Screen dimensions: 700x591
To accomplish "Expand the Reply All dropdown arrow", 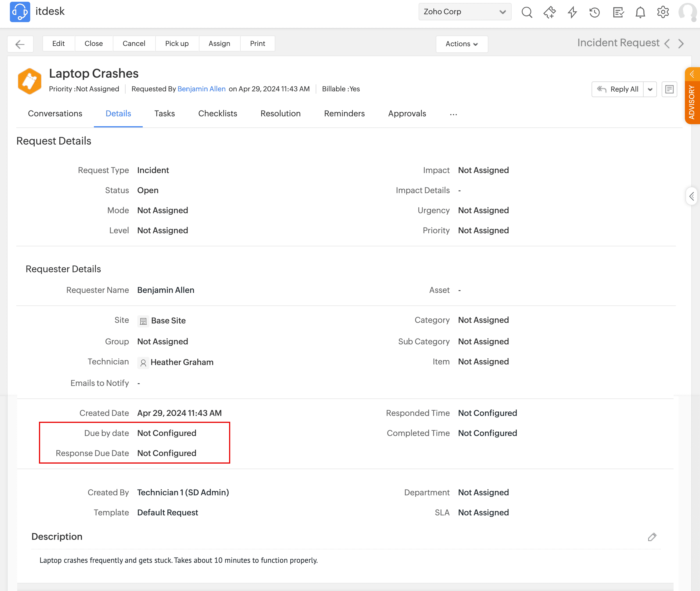I will 650,89.
